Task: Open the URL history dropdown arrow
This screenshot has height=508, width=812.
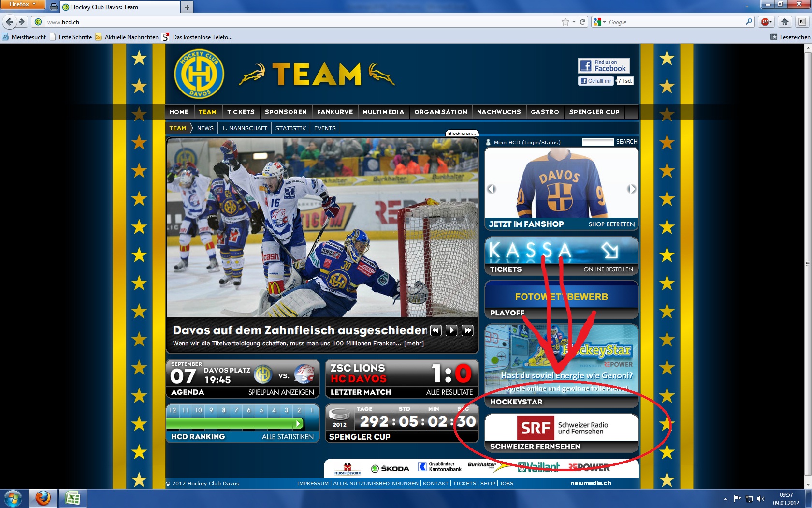Action: tap(574, 22)
